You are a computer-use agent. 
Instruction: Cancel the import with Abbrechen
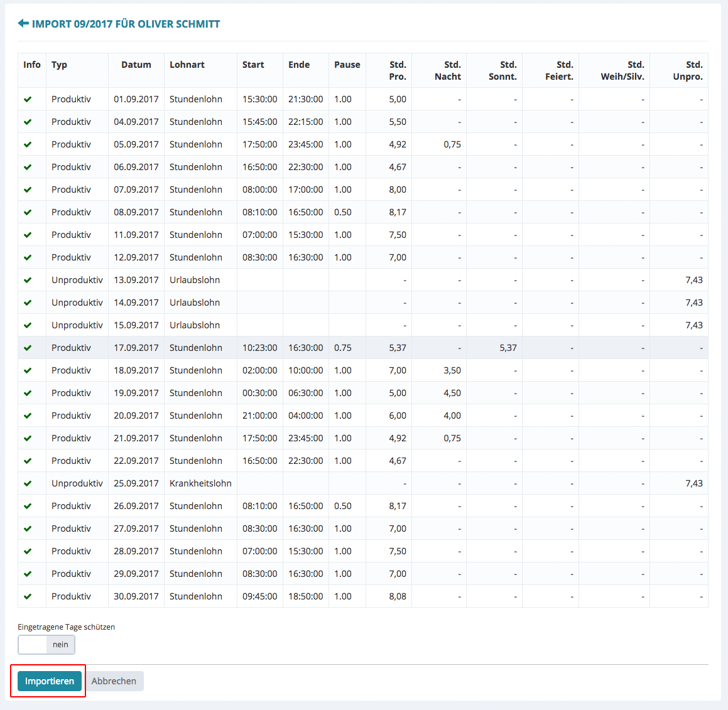[114, 681]
